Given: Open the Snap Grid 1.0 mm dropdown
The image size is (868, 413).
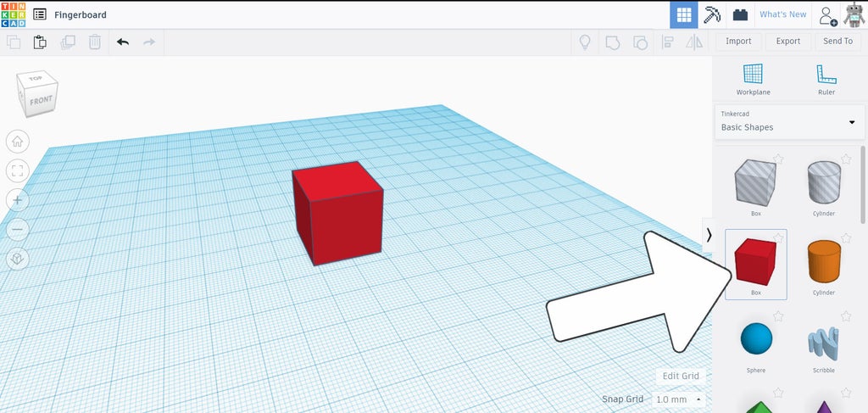Looking at the screenshot, I should click(678, 399).
